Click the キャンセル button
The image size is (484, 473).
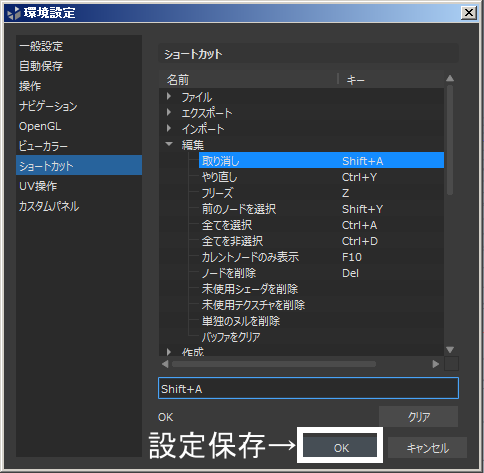[427, 448]
